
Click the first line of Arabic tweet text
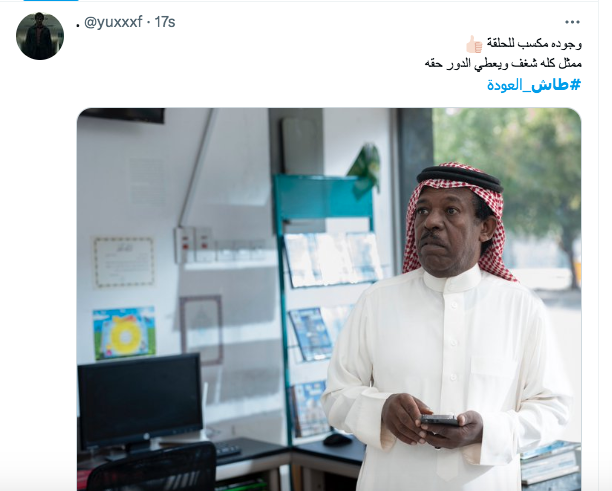(524, 44)
